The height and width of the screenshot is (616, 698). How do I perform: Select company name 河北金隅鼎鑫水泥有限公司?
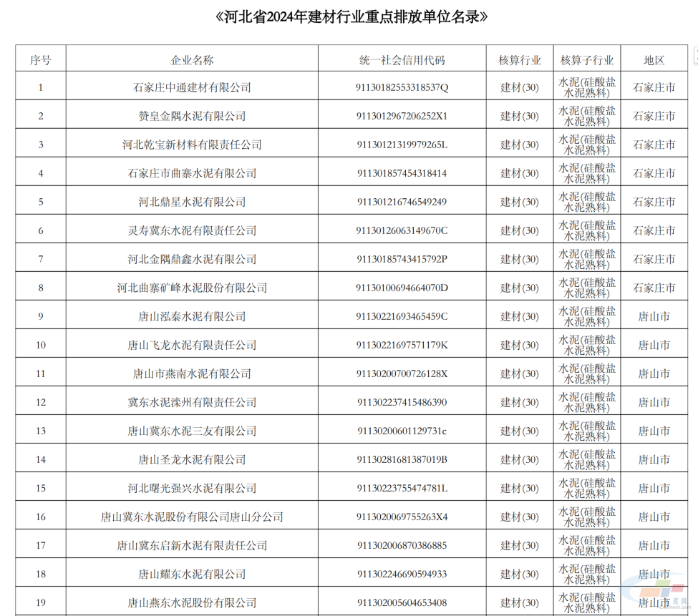tap(192, 259)
